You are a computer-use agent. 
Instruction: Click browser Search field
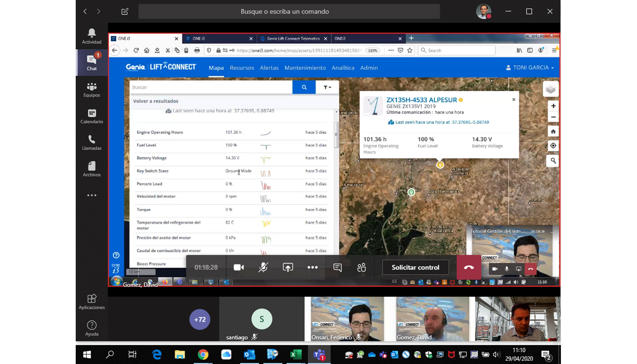tap(457, 51)
